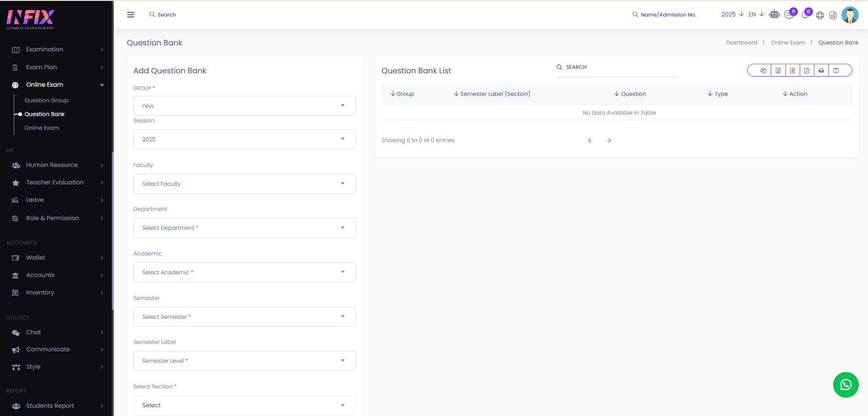Click the Communicate megaphone icon
The height and width of the screenshot is (416, 868).
coord(16,349)
